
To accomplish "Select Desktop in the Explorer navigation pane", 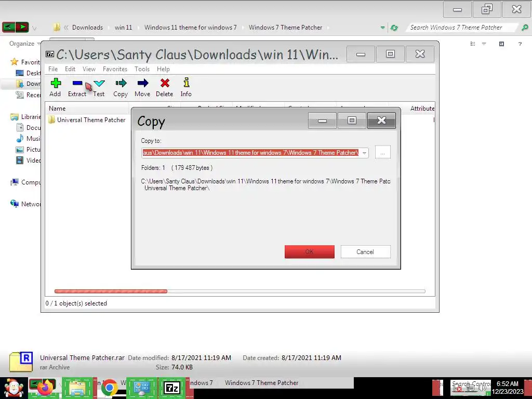I will click(28, 73).
